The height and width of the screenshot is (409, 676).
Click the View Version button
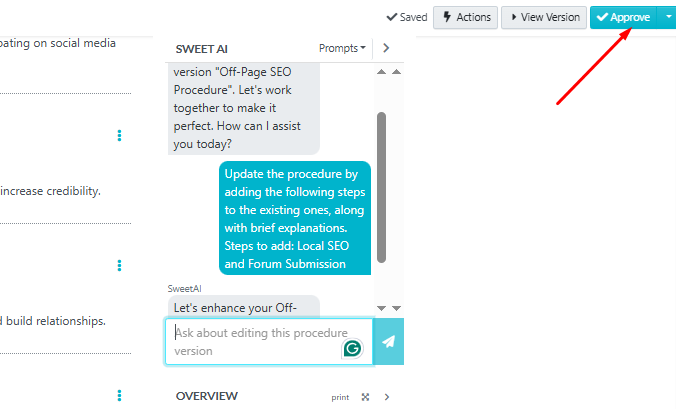click(544, 18)
